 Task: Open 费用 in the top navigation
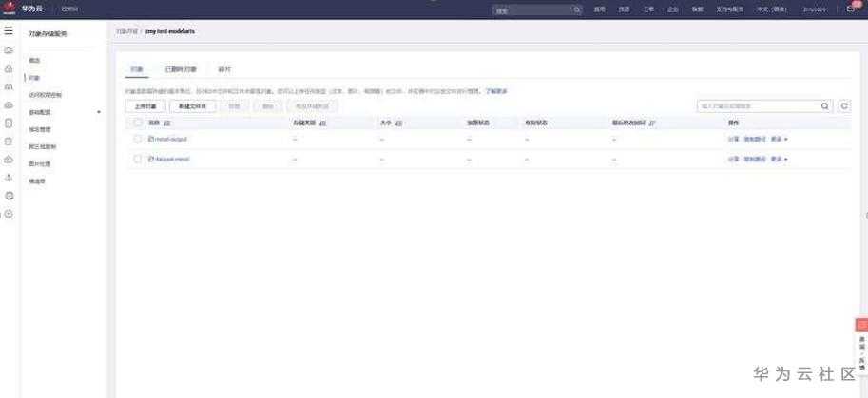coord(600,9)
